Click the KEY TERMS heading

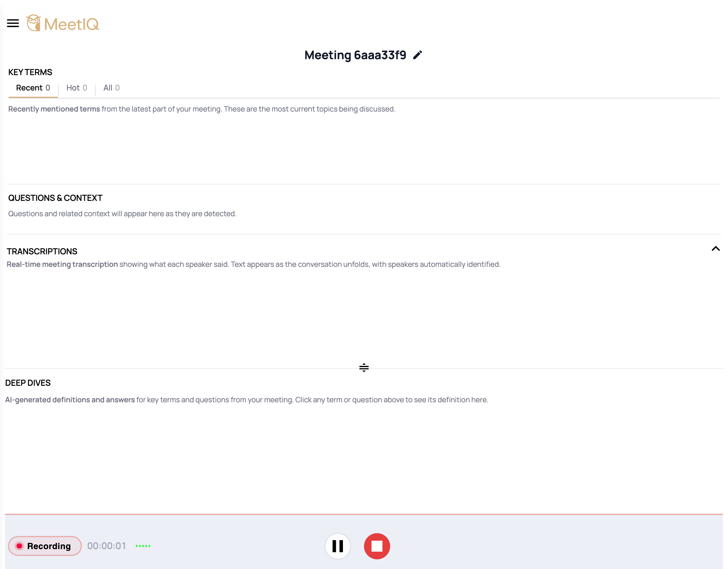[30, 72]
